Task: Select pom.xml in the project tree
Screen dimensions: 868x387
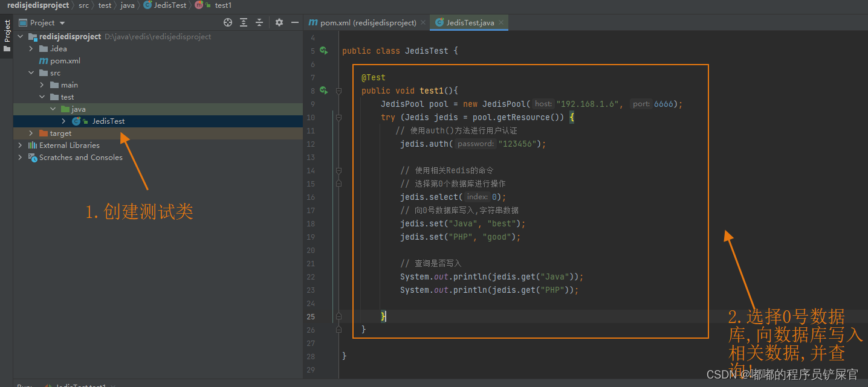Action: [65, 61]
